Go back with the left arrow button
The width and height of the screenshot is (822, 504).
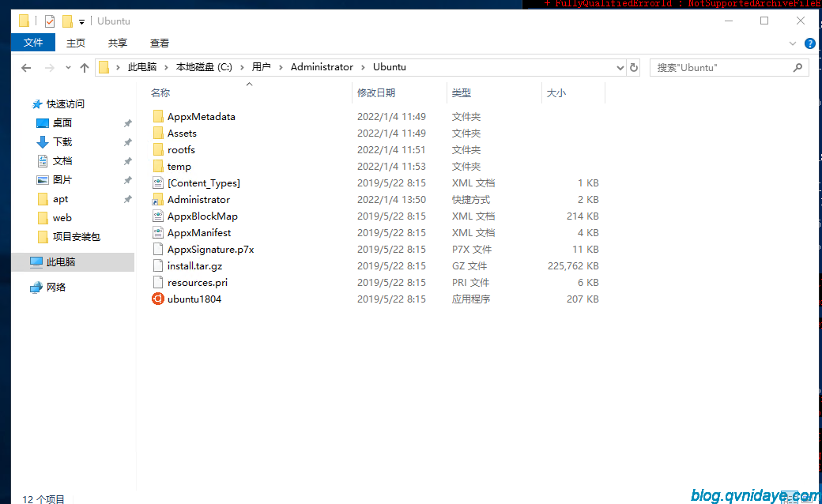coord(26,68)
